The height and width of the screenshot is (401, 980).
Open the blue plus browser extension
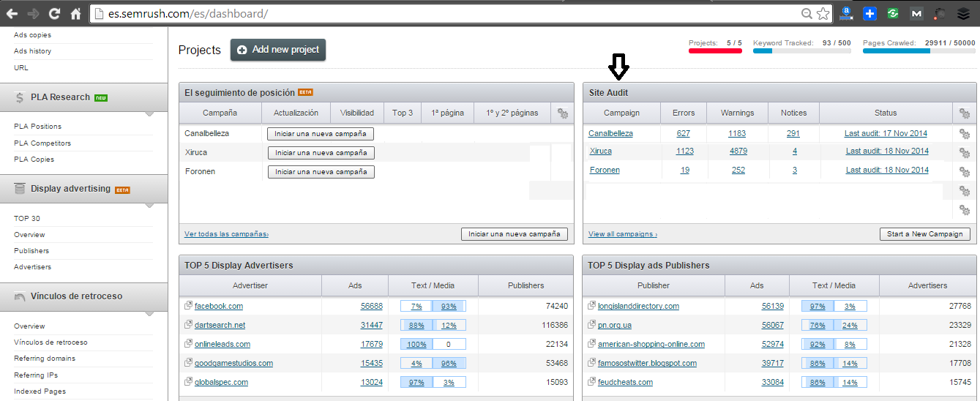click(869, 13)
